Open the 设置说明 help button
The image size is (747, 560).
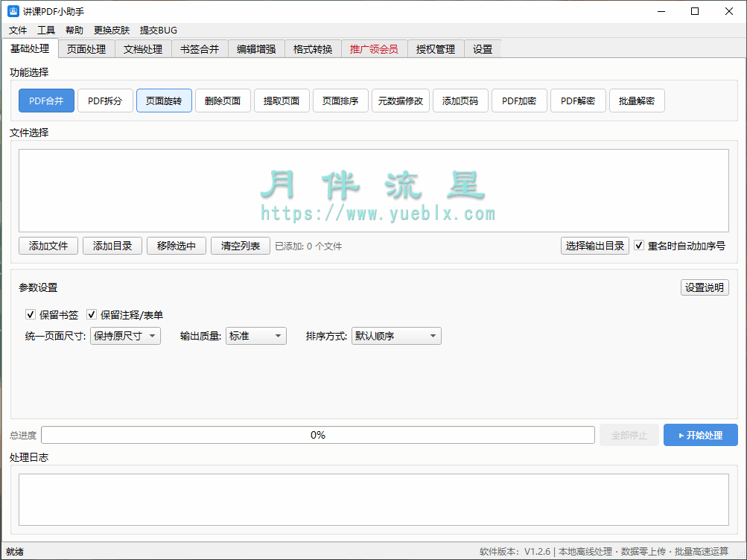pyautogui.click(x=704, y=287)
